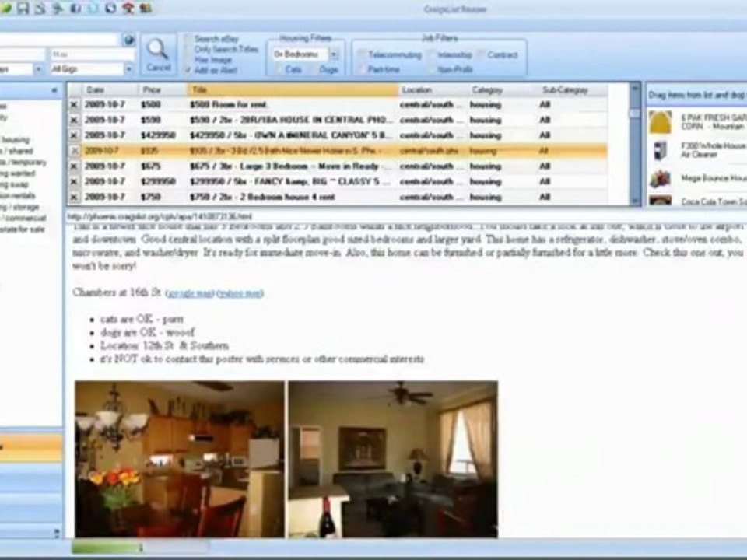
Task: Click X icon on the $429950 MINERAL CANYON row
Action: (x=74, y=135)
